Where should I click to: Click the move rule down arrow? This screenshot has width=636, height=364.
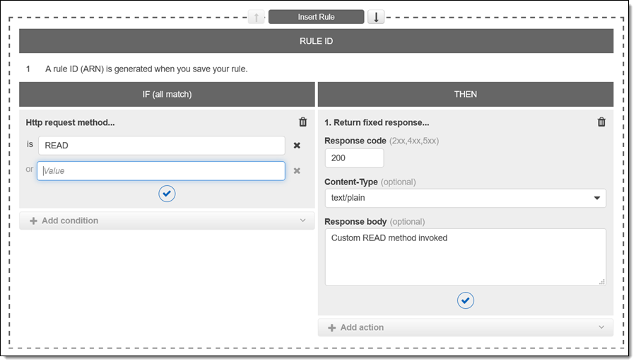pyautogui.click(x=376, y=17)
